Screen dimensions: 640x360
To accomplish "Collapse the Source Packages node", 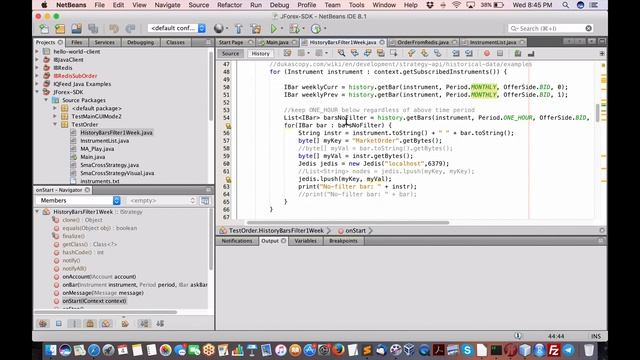I will click(x=46, y=100).
